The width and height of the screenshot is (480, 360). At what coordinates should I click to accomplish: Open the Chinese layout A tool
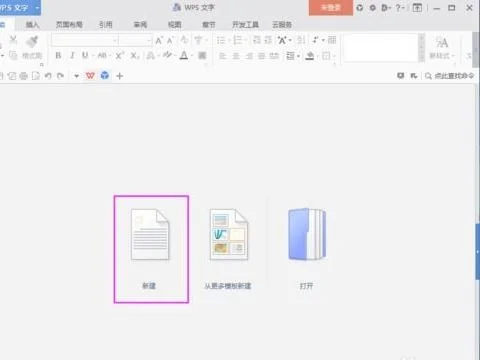click(x=282, y=40)
